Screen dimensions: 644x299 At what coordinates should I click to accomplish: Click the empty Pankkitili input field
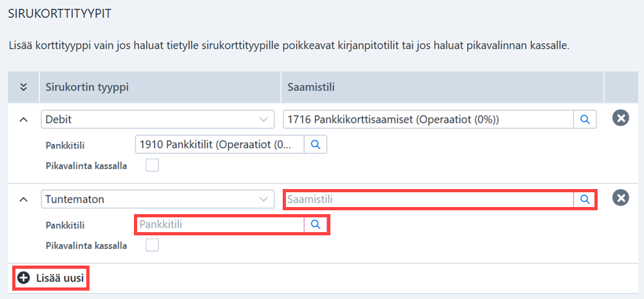tap(220, 224)
